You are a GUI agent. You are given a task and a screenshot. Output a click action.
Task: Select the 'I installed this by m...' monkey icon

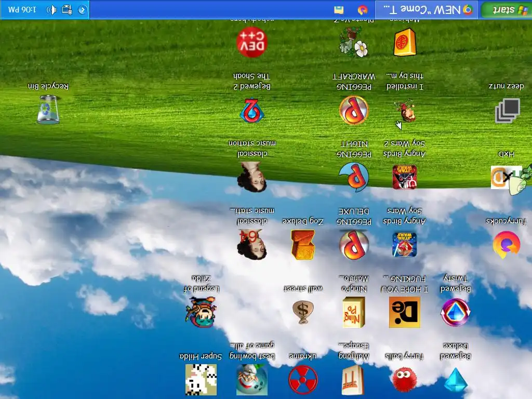(x=405, y=111)
